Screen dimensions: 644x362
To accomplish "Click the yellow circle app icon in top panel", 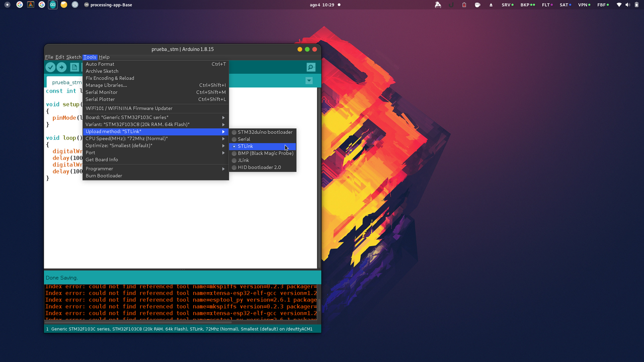I will point(64,5).
